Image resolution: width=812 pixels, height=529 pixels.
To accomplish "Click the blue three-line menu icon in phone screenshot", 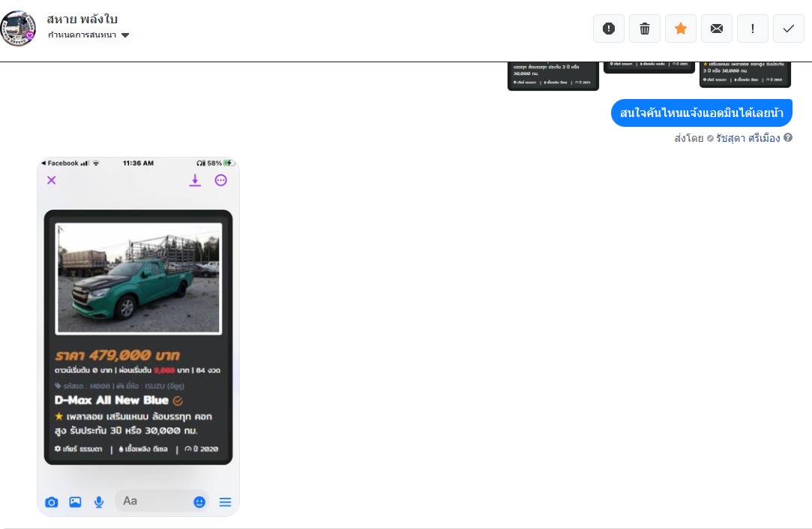I will coord(225,502).
